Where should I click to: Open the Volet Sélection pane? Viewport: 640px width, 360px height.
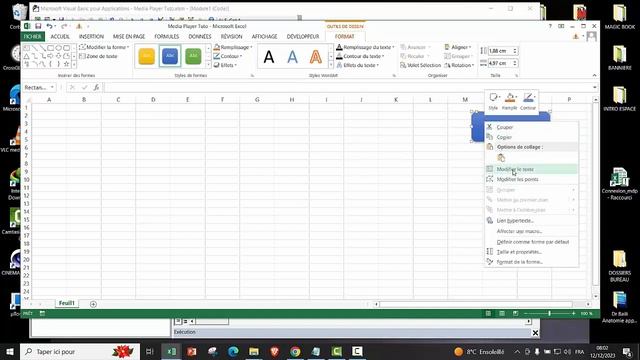point(420,65)
